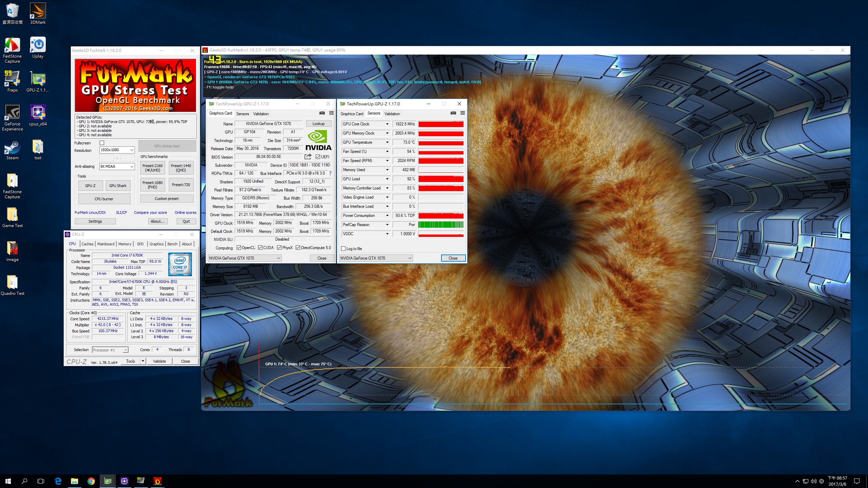Enable the Fullscreen checkbox in FurMark
Viewport: 868px width, 488px height.
[102, 143]
